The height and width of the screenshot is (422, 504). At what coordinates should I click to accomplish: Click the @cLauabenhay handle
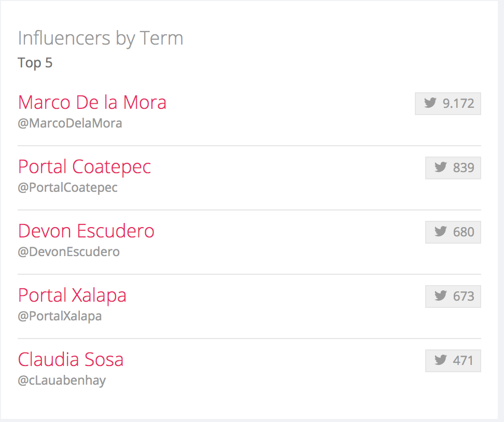[62, 381]
